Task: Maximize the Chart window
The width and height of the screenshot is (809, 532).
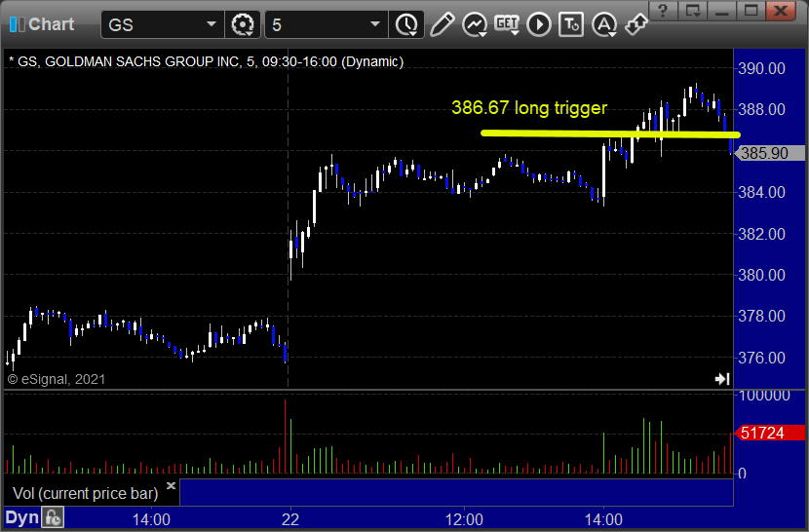Action: 751,11
